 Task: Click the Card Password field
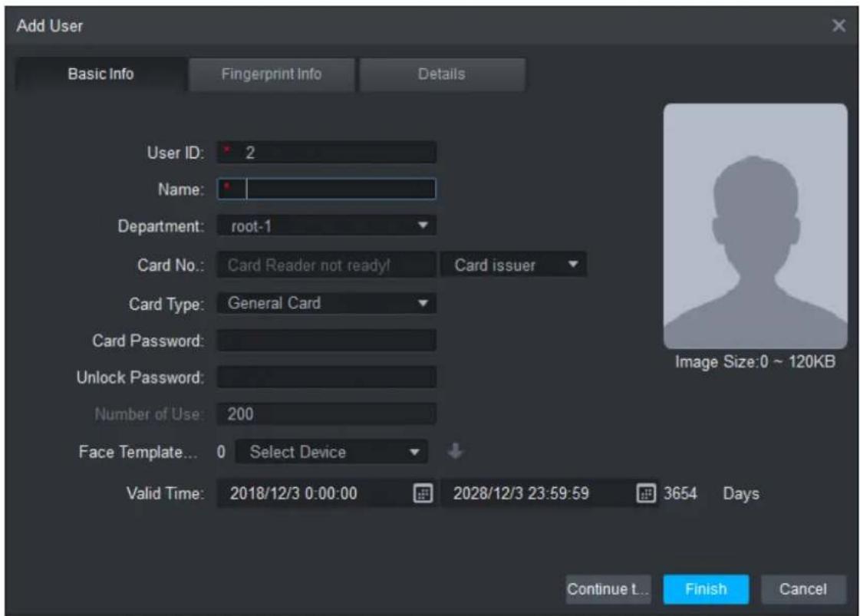[327, 340]
